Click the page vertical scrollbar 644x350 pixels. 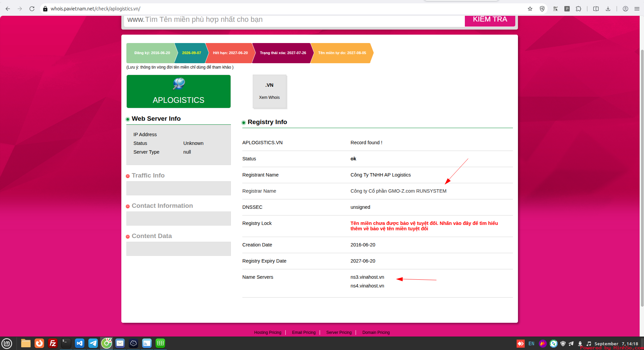(x=642, y=178)
